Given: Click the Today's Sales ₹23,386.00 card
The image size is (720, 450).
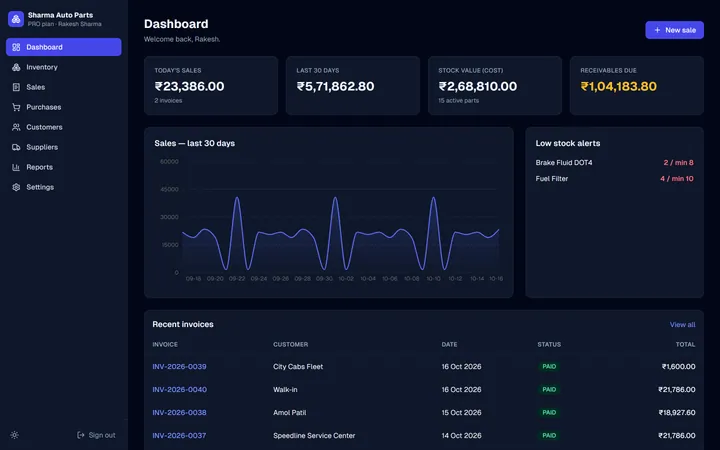Looking at the screenshot, I should [211, 85].
